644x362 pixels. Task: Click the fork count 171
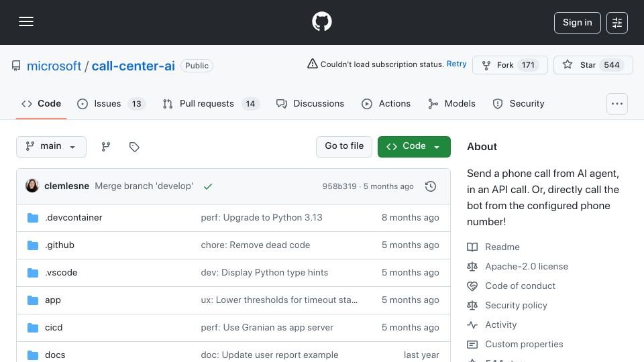tap(528, 65)
